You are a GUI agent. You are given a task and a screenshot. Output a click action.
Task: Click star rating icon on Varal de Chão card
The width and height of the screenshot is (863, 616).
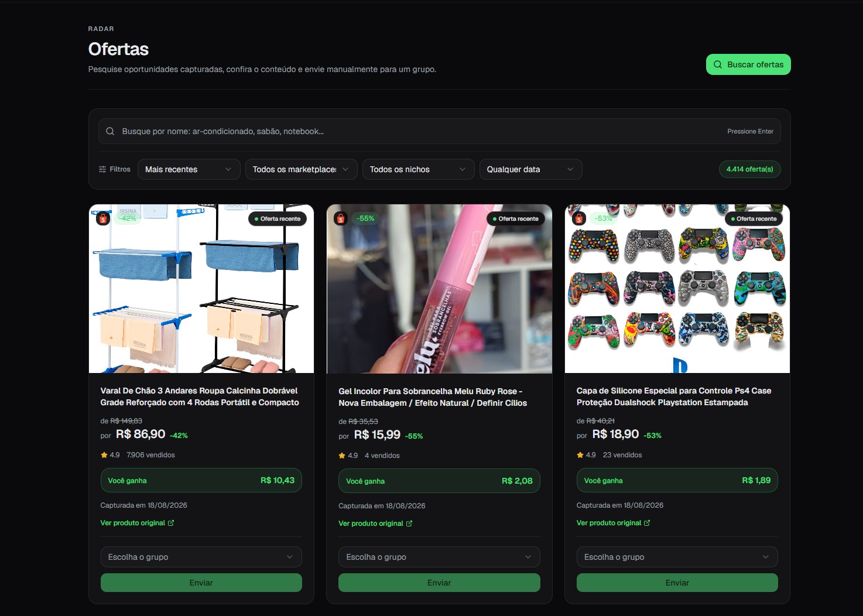(104, 455)
